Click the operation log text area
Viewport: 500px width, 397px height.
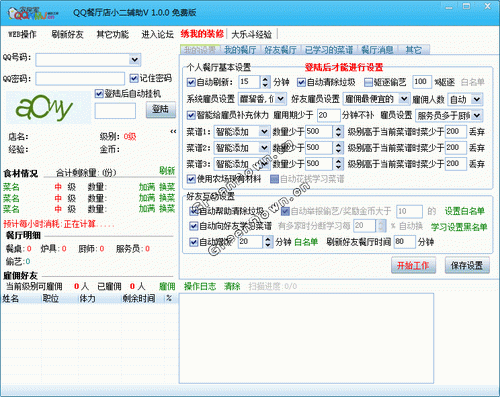coord(306,338)
